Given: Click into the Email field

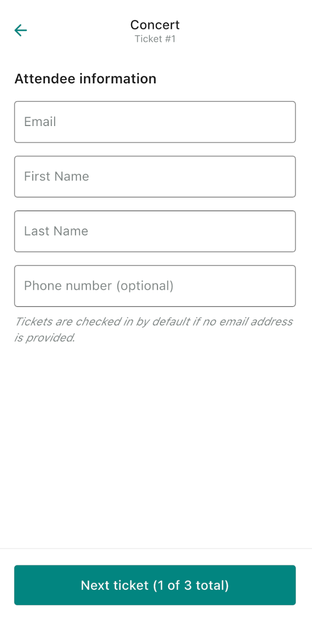Looking at the screenshot, I should (155, 122).
